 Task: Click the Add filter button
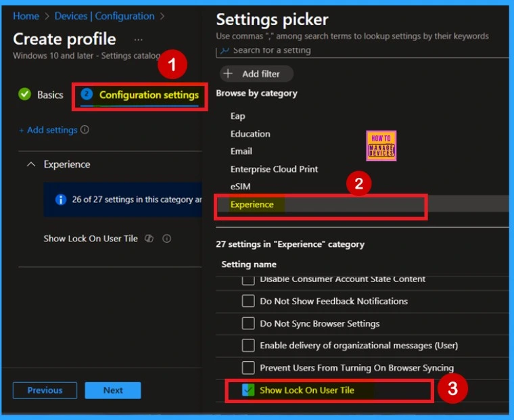pyautogui.click(x=256, y=74)
